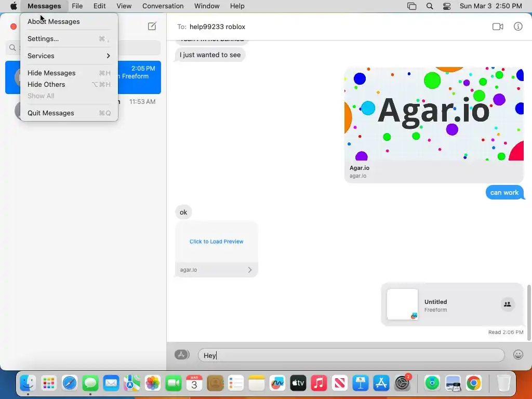
Task: Open Apple TV from the Dock
Action: 298,383
